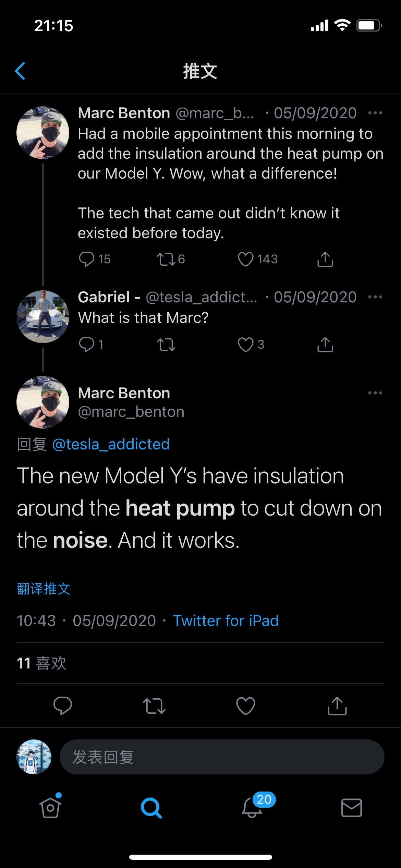The image size is (401, 868).
Task: Like Marc Benton's first tweet with 143 likes
Action: (x=245, y=259)
